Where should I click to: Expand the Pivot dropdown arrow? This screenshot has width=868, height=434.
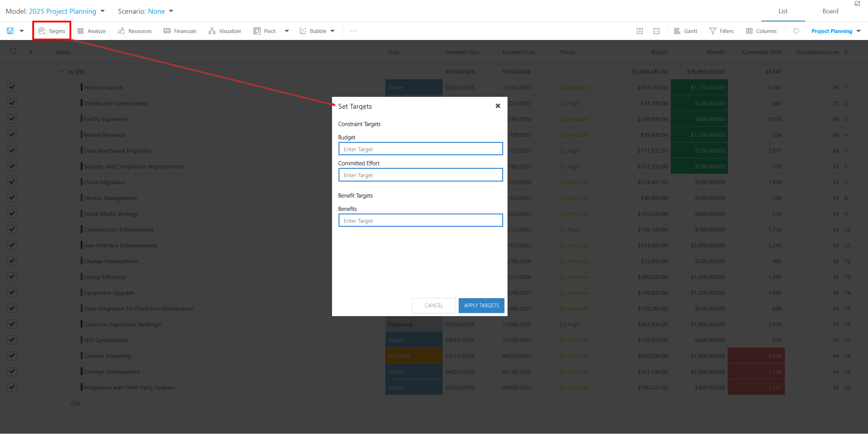(287, 31)
